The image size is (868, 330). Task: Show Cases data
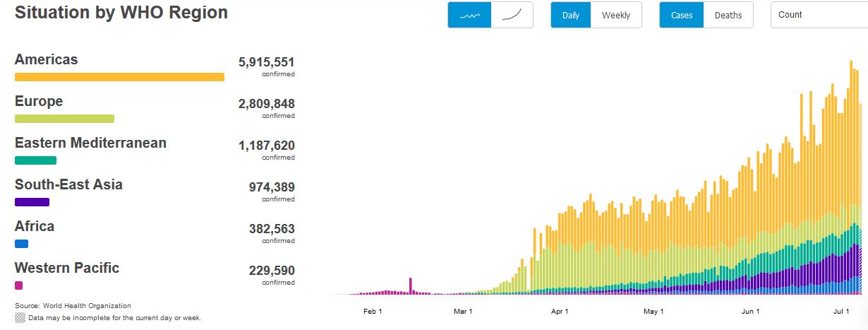681,16
